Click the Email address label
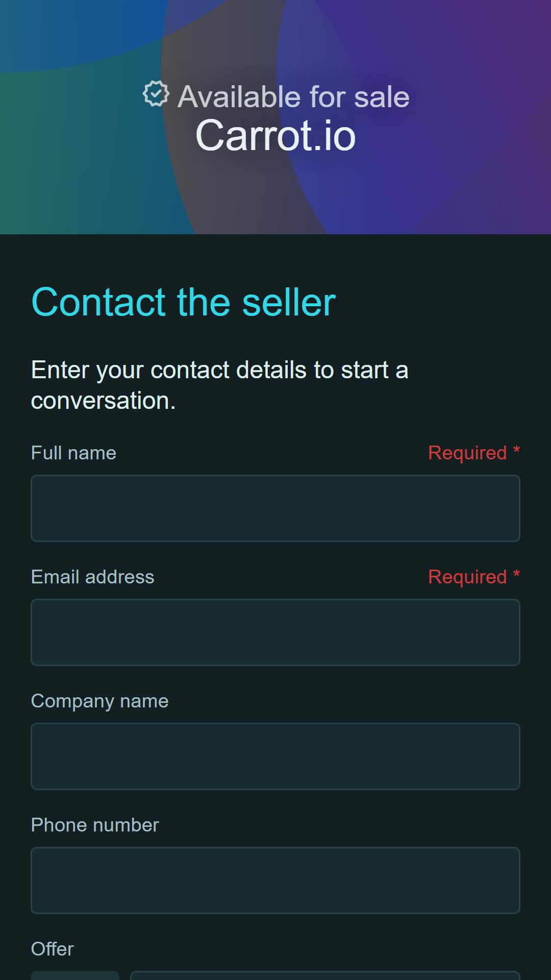The image size is (551, 980). (x=93, y=577)
